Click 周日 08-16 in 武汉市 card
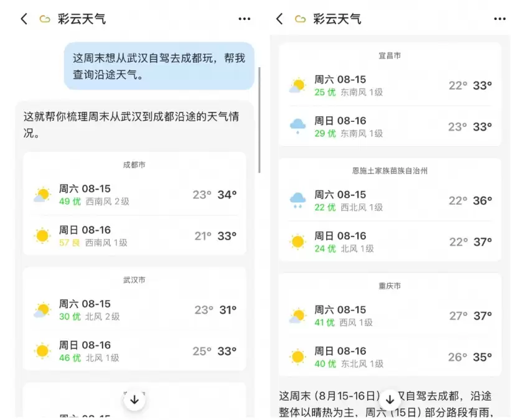Screen dimensions: 511x420 [85, 345]
